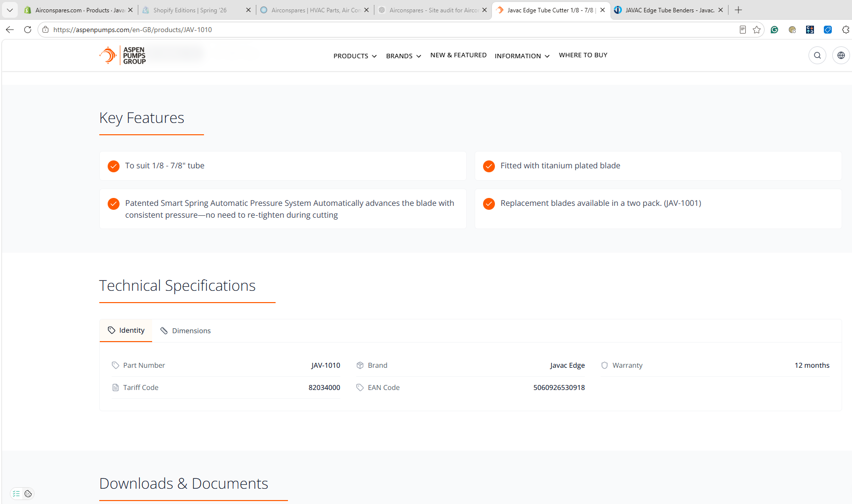Open the cookie preferences icon

(x=28, y=494)
